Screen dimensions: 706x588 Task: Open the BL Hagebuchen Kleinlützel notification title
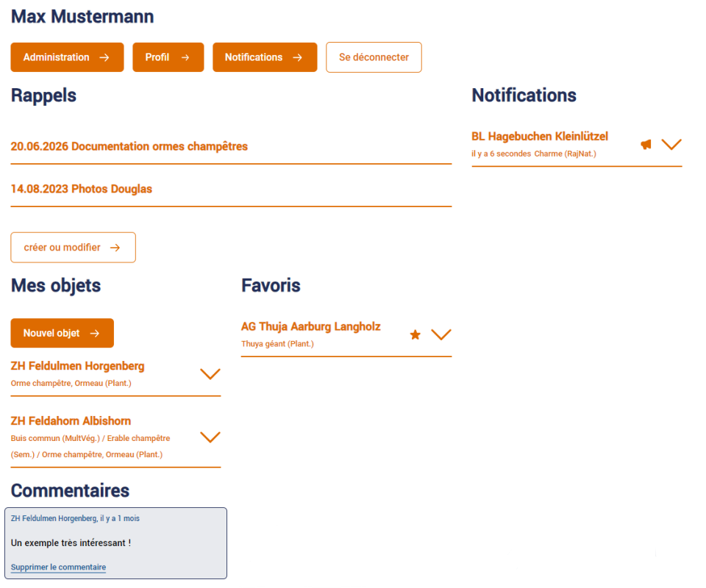point(539,137)
